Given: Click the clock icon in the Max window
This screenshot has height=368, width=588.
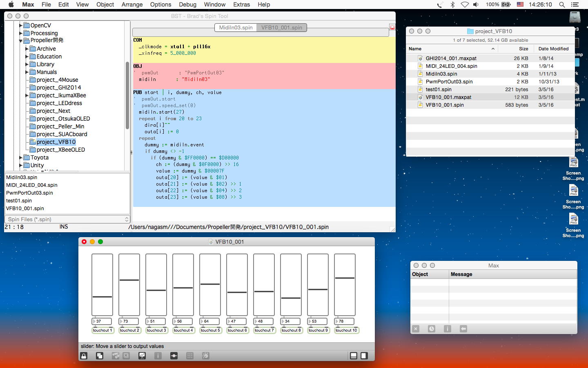Looking at the screenshot, I should point(432,329).
